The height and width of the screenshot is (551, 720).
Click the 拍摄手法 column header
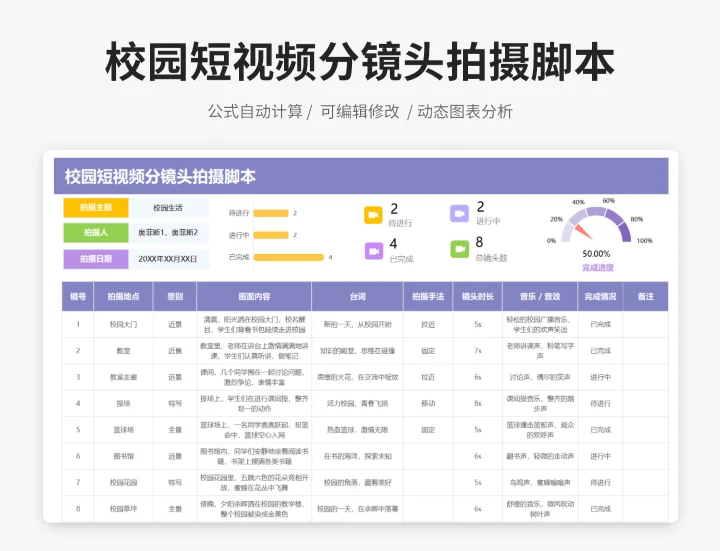coord(428,296)
